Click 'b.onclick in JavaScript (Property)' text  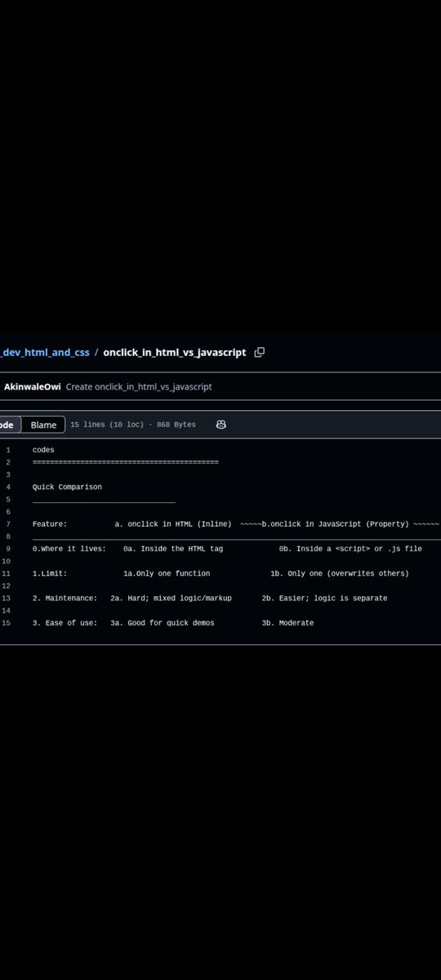(336, 524)
